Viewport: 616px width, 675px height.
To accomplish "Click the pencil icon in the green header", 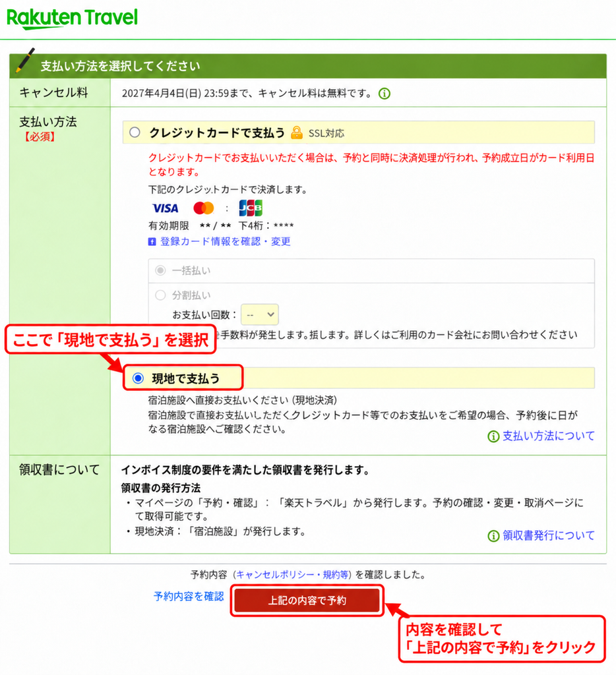I will point(25,61).
